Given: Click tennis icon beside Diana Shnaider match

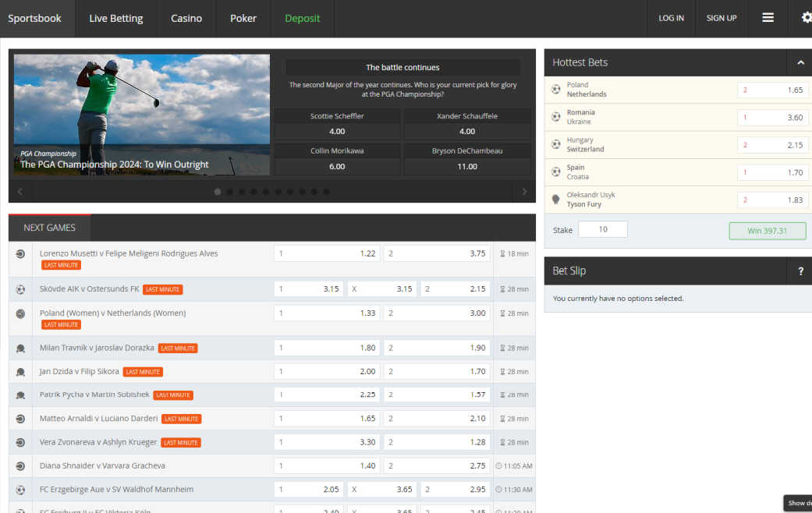Looking at the screenshot, I should (x=20, y=466).
